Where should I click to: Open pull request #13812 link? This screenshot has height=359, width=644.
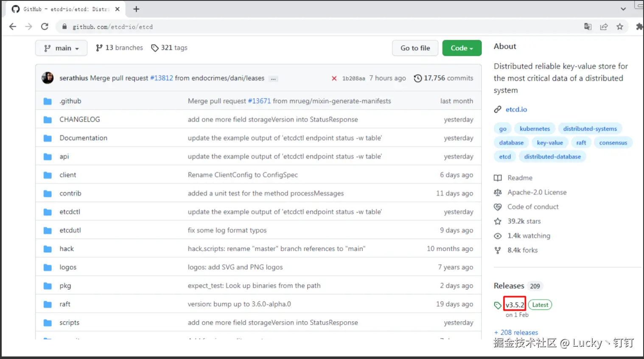[162, 78]
